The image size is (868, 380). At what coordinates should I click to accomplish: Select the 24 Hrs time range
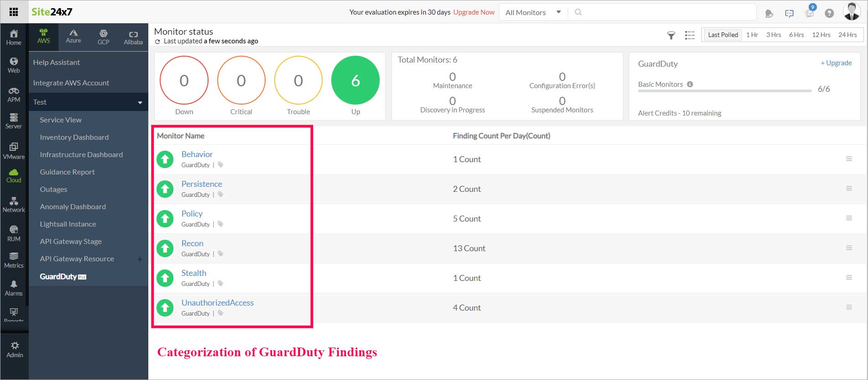[x=847, y=35]
